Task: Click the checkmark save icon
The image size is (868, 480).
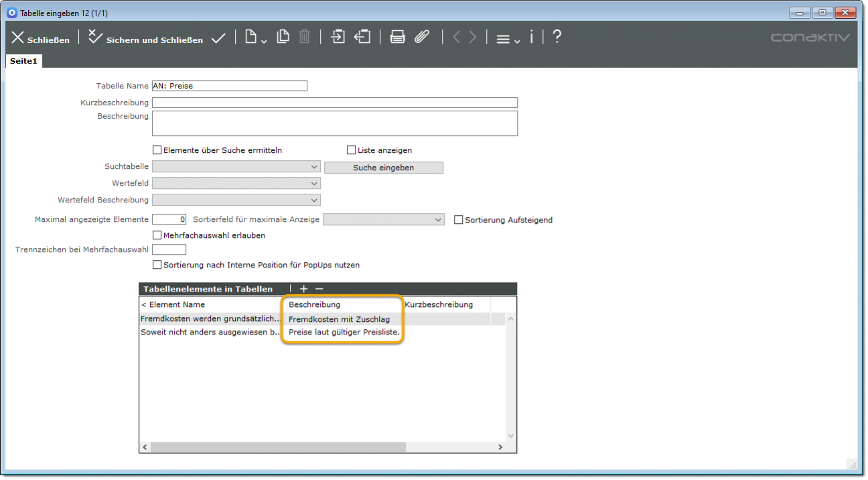Action: [218, 39]
